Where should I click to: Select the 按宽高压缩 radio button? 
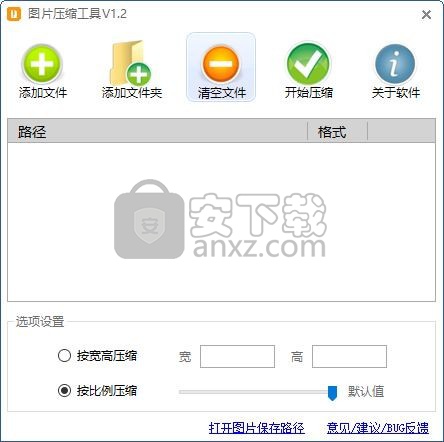[64, 356]
